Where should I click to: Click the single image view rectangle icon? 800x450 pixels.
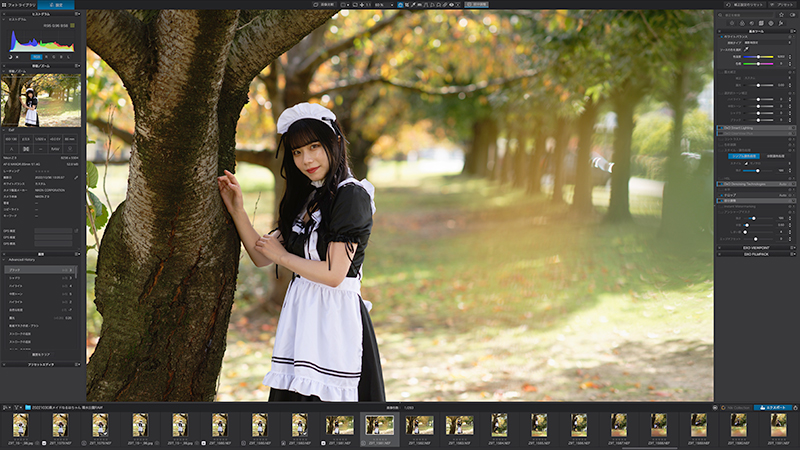pos(343,5)
